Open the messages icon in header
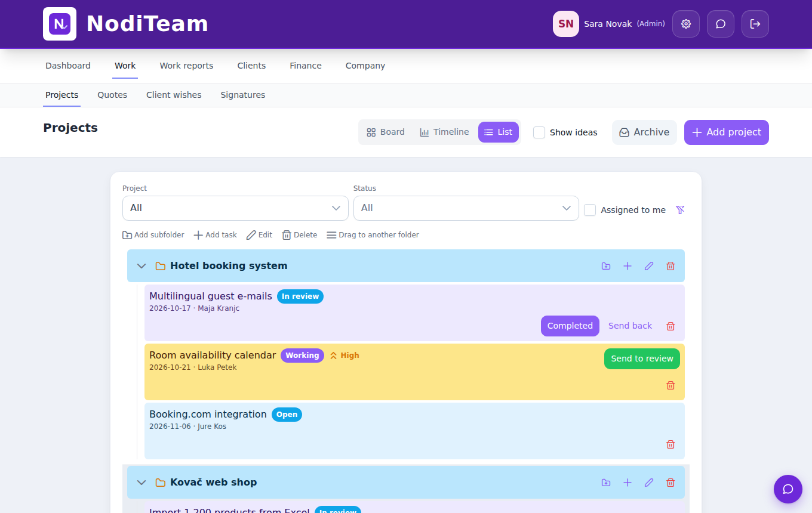 pyautogui.click(x=721, y=24)
